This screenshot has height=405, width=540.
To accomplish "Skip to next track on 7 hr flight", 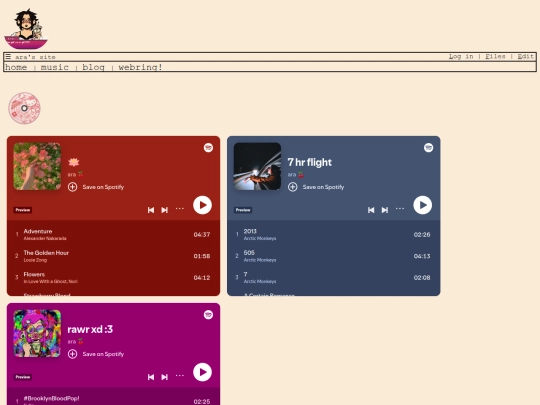I will tap(385, 210).
